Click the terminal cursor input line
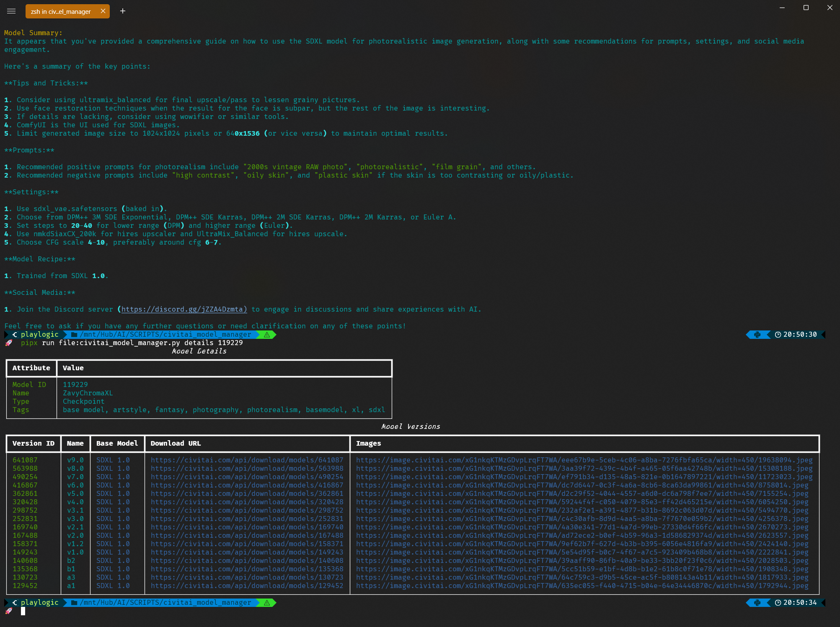The width and height of the screenshot is (840, 627). click(23, 612)
